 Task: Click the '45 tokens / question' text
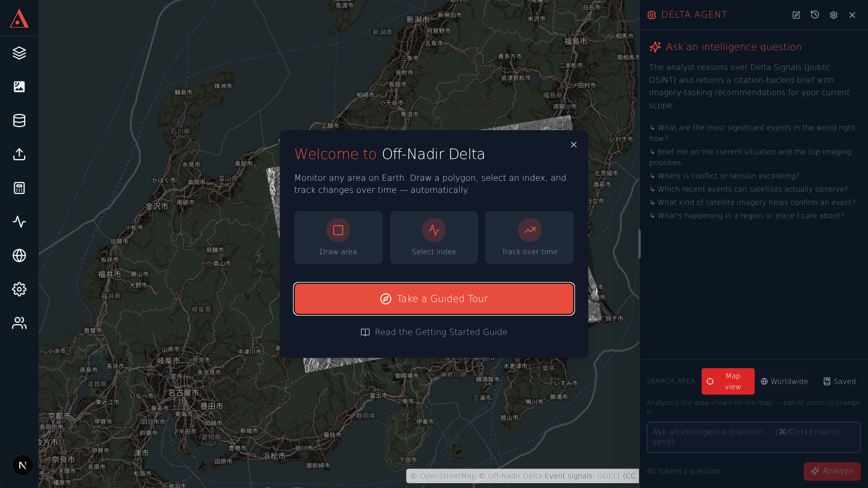click(684, 471)
